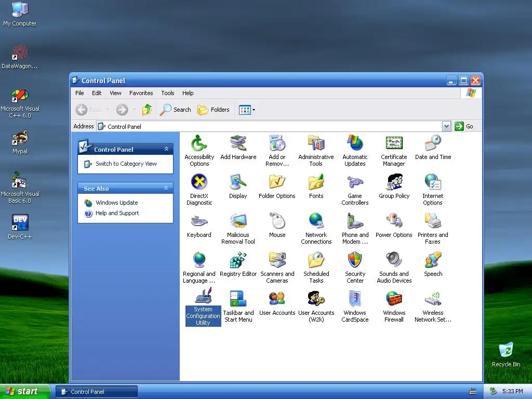Select Date and Time icon
The width and height of the screenshot is (532, 399).
point(433,147)
